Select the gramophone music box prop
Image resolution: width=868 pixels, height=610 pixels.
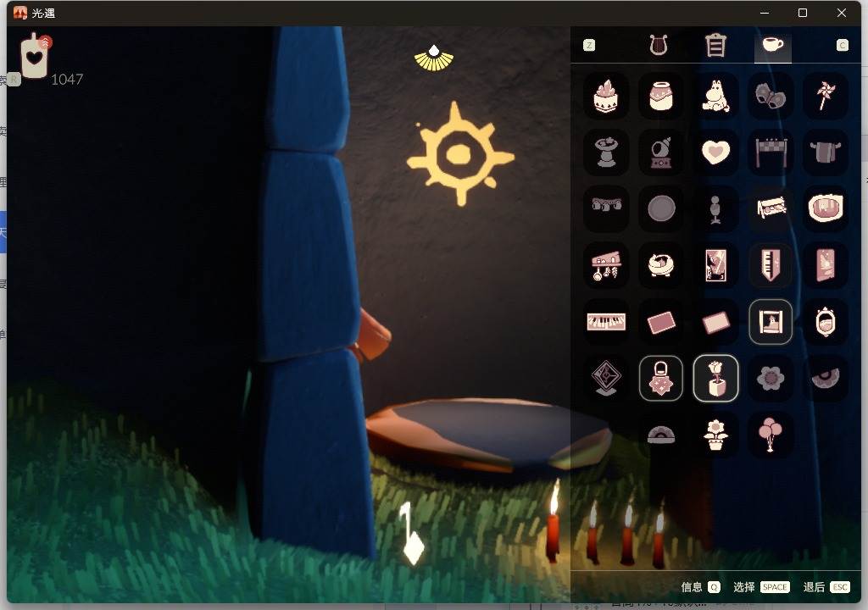tap(661, 152)
